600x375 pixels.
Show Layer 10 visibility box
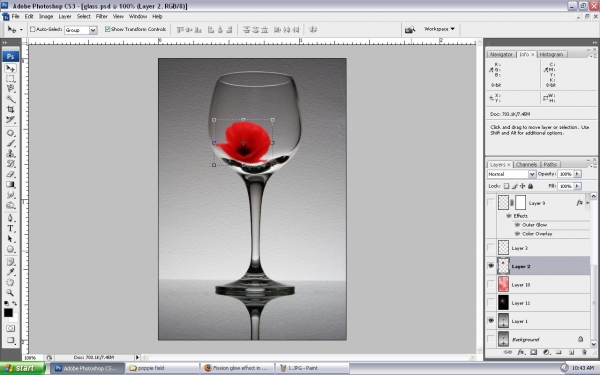(491, 284)
